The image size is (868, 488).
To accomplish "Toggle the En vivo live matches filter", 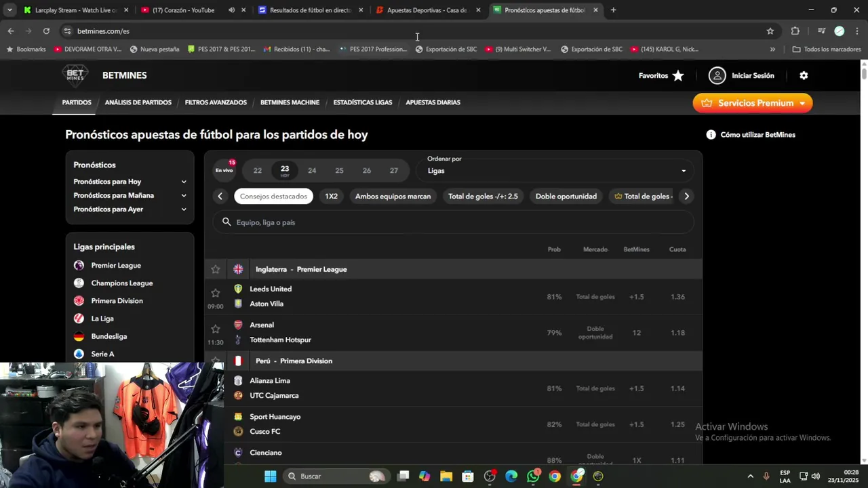I will (x=224, y=170).
